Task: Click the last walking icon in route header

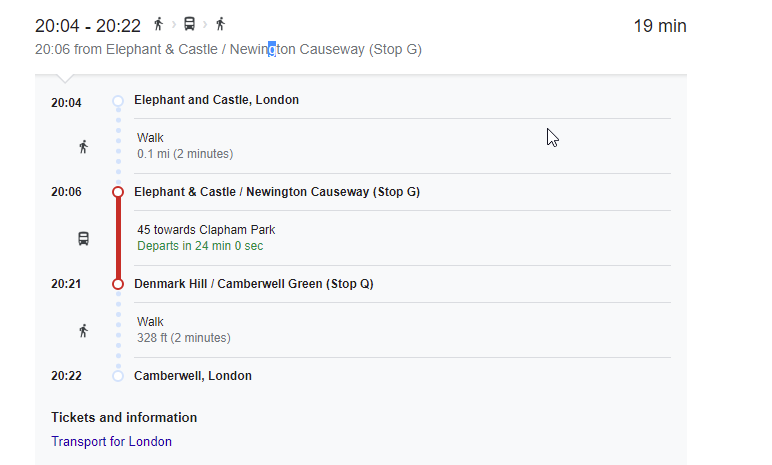Action: (x=220, y=24)
